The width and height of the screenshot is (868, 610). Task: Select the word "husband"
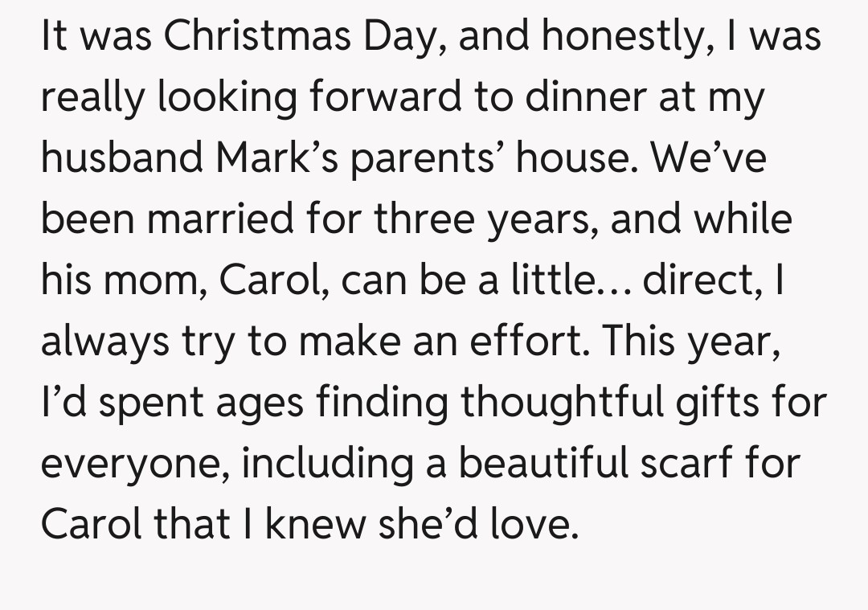pos(121,158)
